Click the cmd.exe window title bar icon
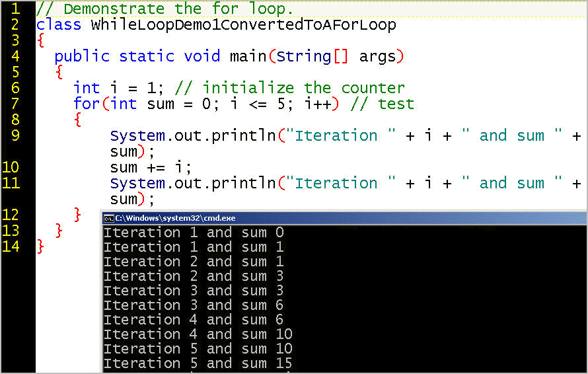 (x=109, y=218)
